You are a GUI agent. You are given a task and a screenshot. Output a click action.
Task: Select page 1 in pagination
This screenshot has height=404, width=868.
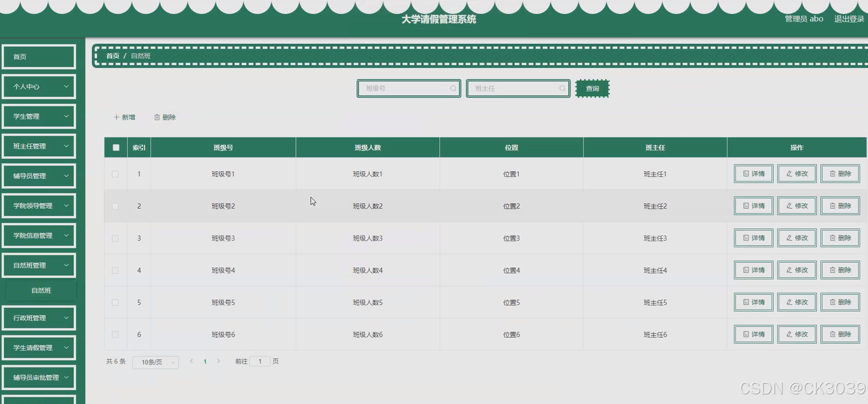click(x=205, y=362)
